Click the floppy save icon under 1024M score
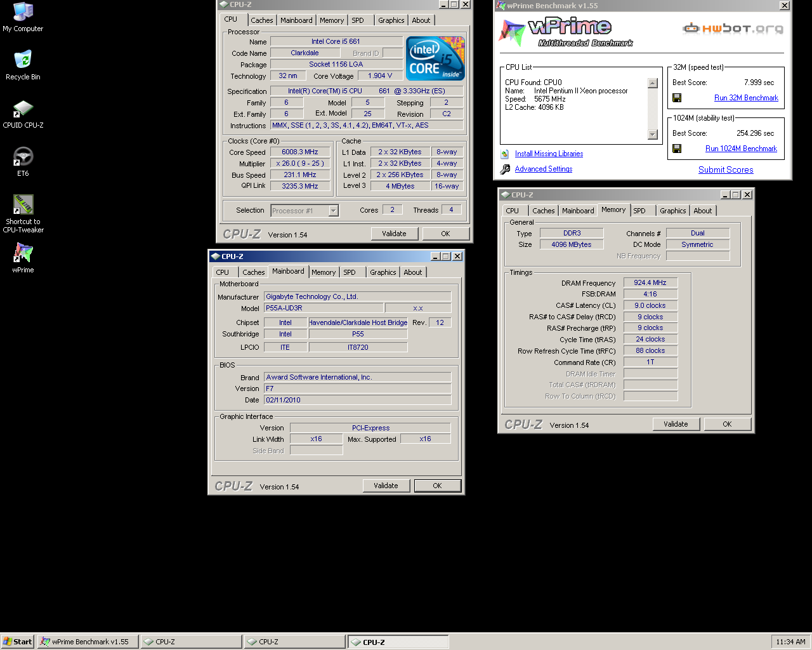 677,149
